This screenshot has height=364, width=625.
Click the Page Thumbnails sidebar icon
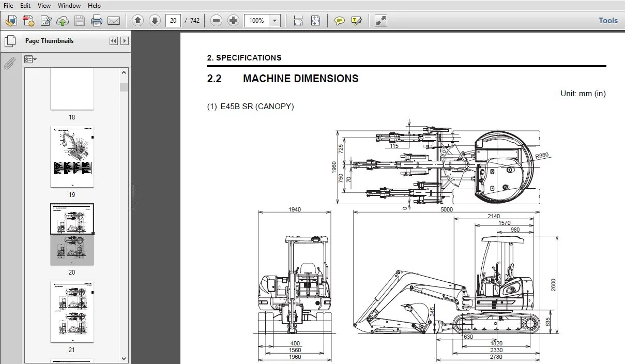click(x=10, y=41)
